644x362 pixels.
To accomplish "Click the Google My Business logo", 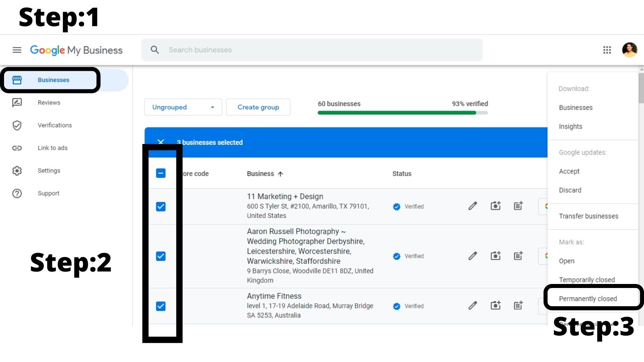I will click(76, 50).
